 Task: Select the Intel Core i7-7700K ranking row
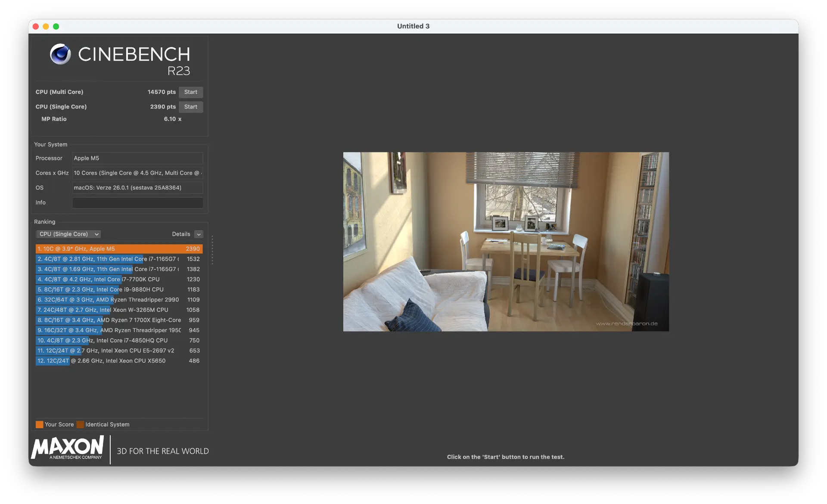(x=119, y=280)
